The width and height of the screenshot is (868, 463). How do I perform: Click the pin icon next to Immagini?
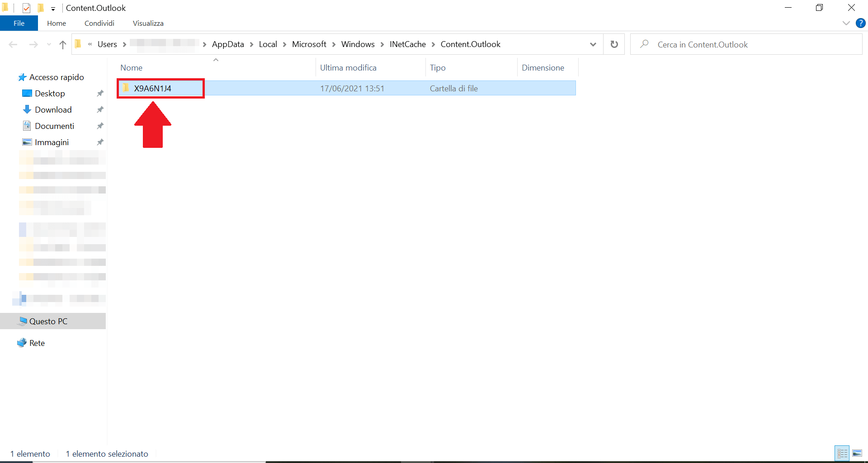100,142
